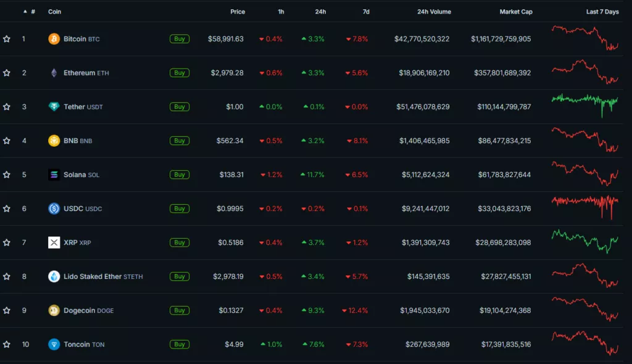Sort by Market Cap column

tap(516, 12)
